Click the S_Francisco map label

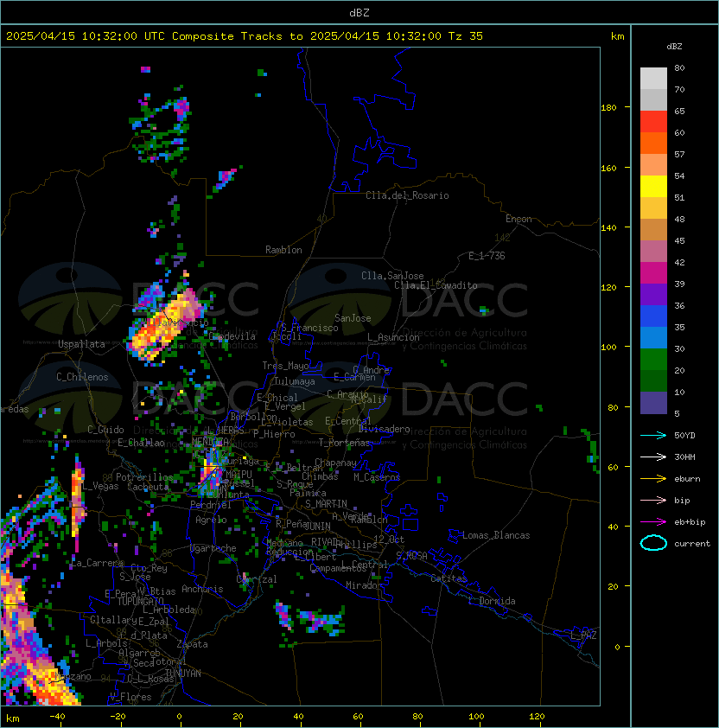309,328
